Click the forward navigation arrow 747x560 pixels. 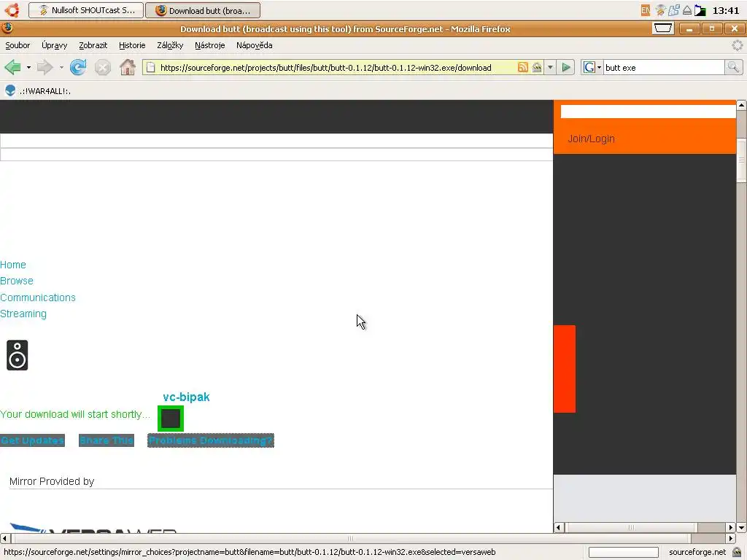44,68
